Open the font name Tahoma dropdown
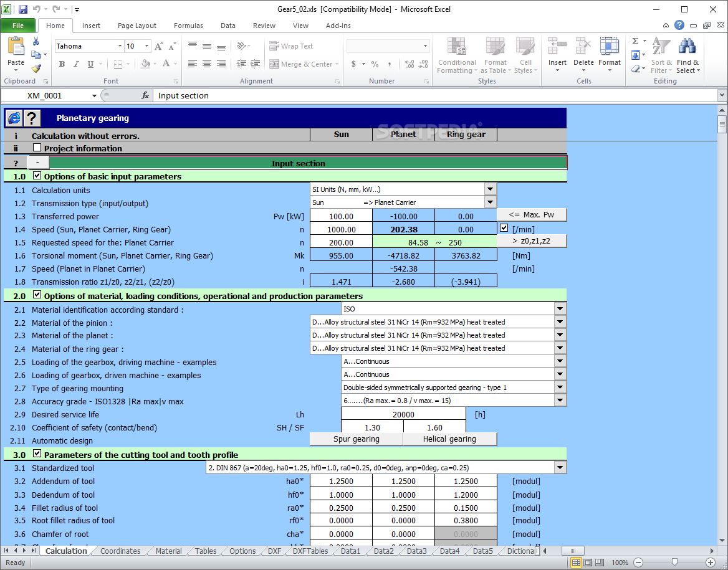Viewport: 728px width, 570px height. [x=120, y=46]
